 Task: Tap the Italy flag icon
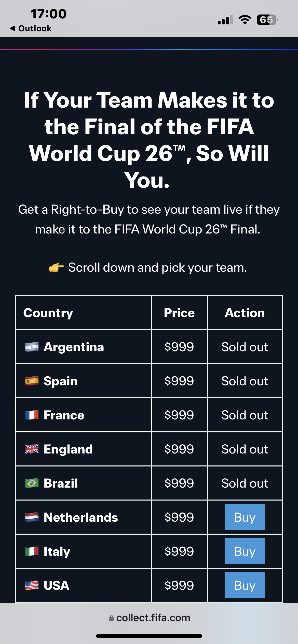[x=32, y=551]
